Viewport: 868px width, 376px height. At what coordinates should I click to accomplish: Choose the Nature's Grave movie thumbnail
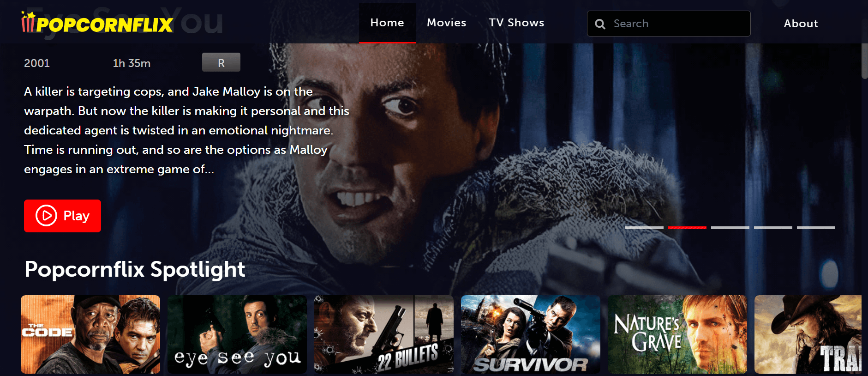click(677, 334)
